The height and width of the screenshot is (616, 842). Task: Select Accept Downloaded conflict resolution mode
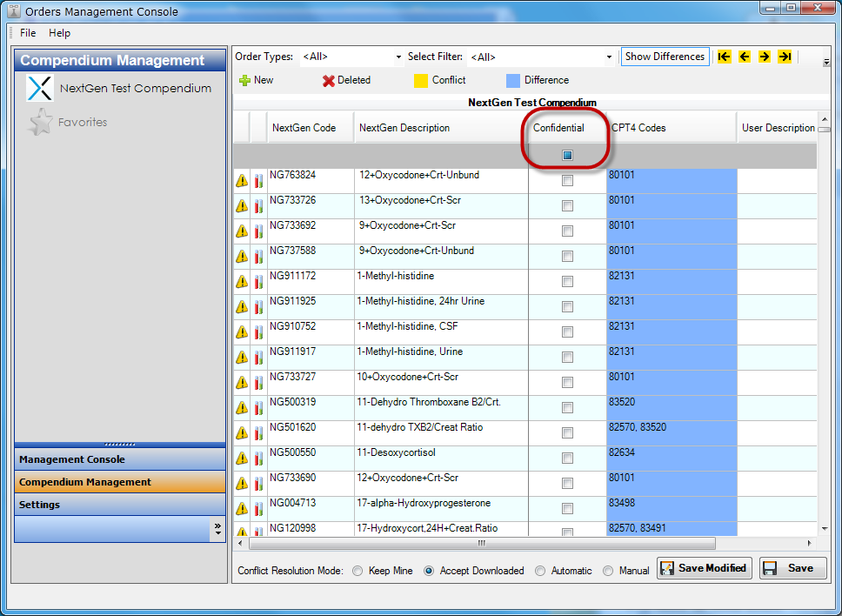click(429, 571)
